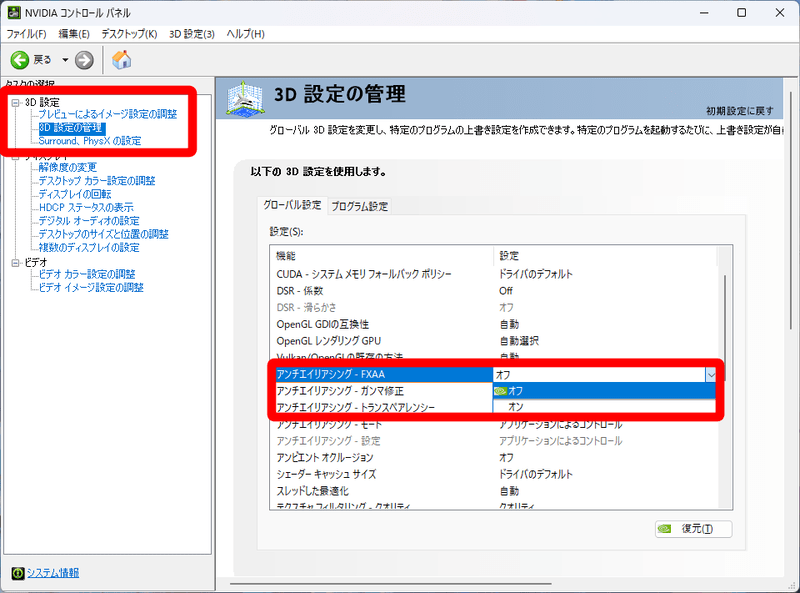Open the デスクトップ(K) menu

pos(129,34)
